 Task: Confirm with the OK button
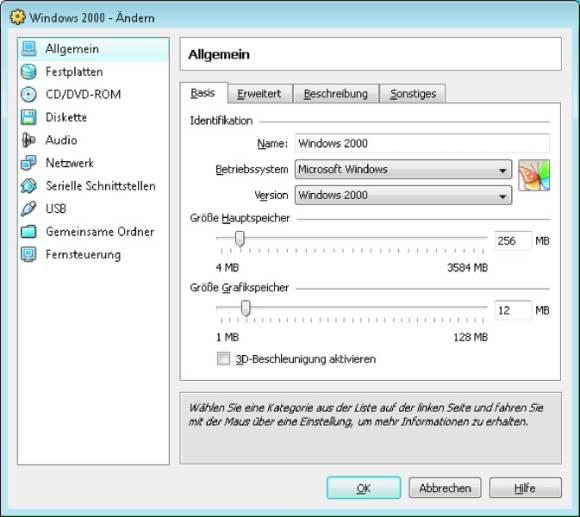click(x=364, y=488)
